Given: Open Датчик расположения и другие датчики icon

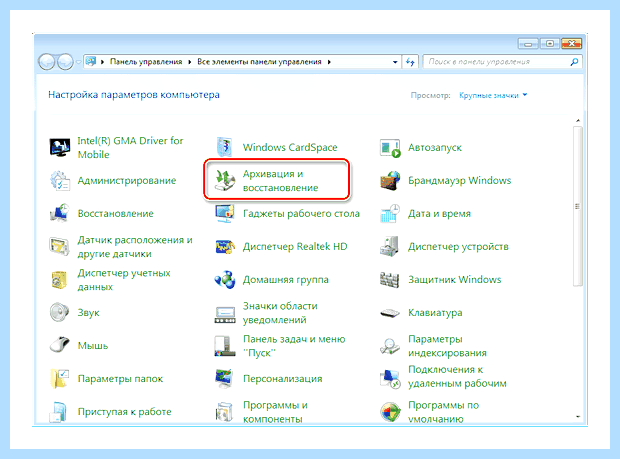Looking at the screenshot, I should pyautogui.click(x=60, y=247).
